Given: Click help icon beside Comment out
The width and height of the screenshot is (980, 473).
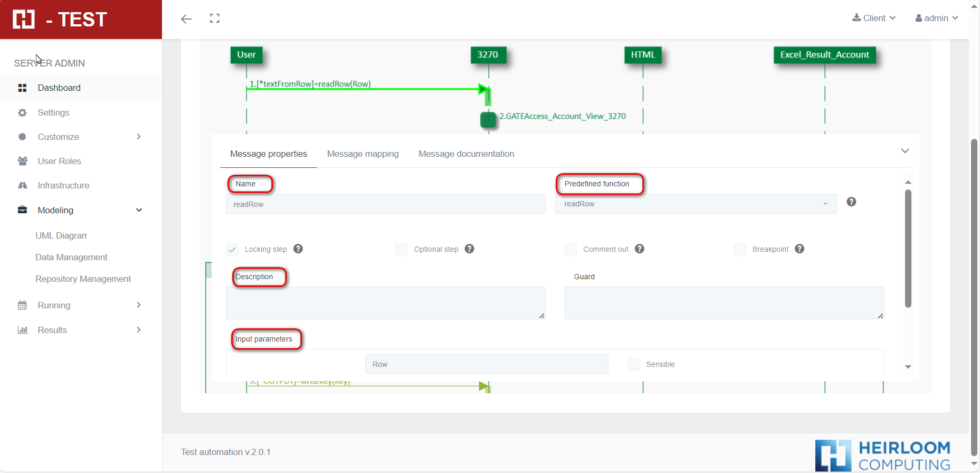Looking at the screenshot, I should pyautogui.click(x=640, y=249).
